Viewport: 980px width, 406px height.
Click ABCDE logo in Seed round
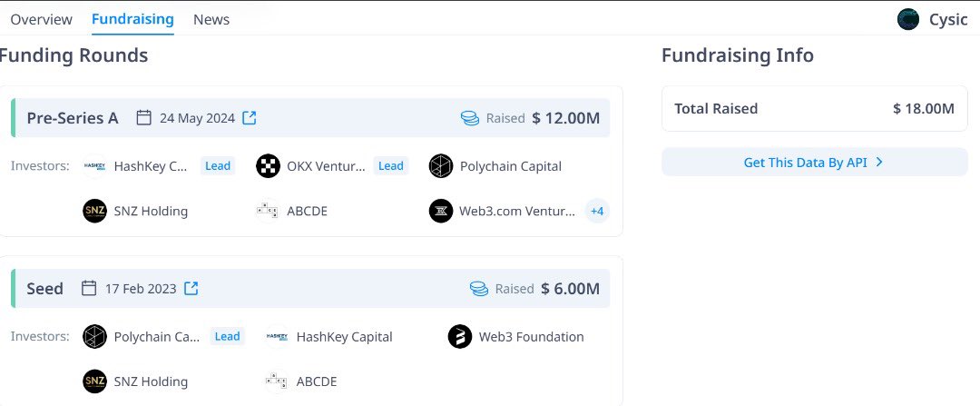pyautogui.click(x=277, y=381)
